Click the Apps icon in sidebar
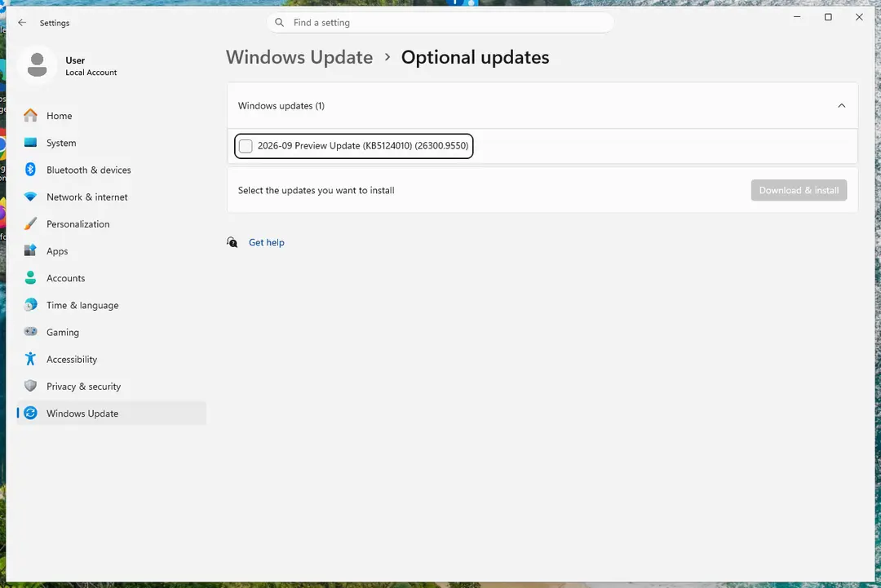This screenshot has width=881, height=588. [x=30, y=250]
